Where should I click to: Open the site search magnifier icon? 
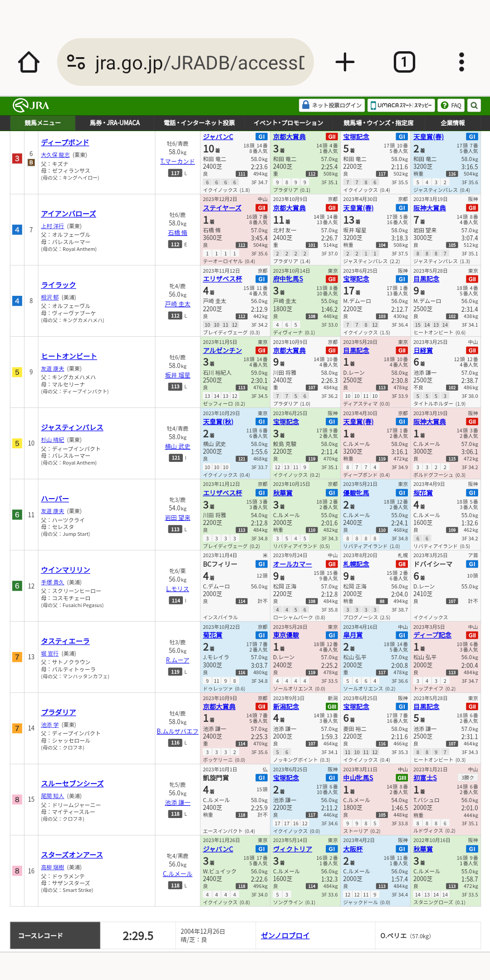pyautogui.click(x=474, y=105)
